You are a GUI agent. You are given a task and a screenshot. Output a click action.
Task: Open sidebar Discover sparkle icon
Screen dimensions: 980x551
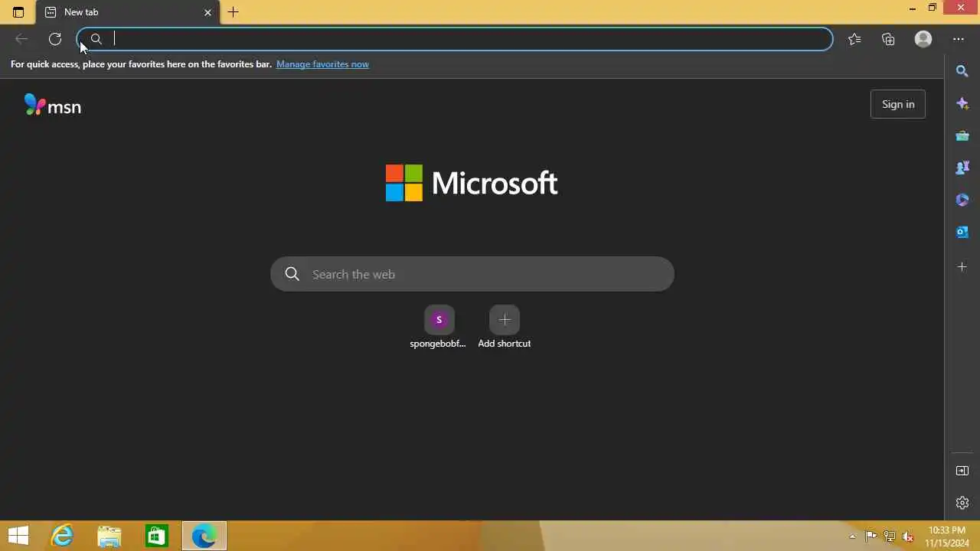[x=962, y=103]
